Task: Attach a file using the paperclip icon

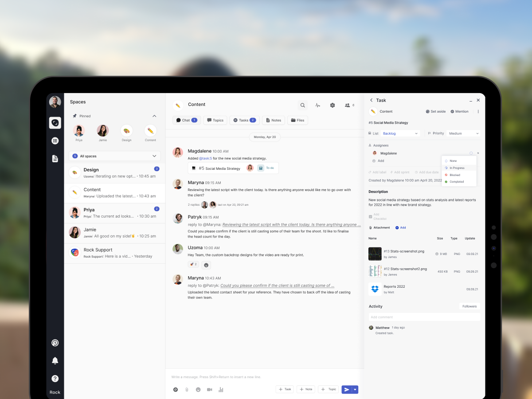Action: 187,389
